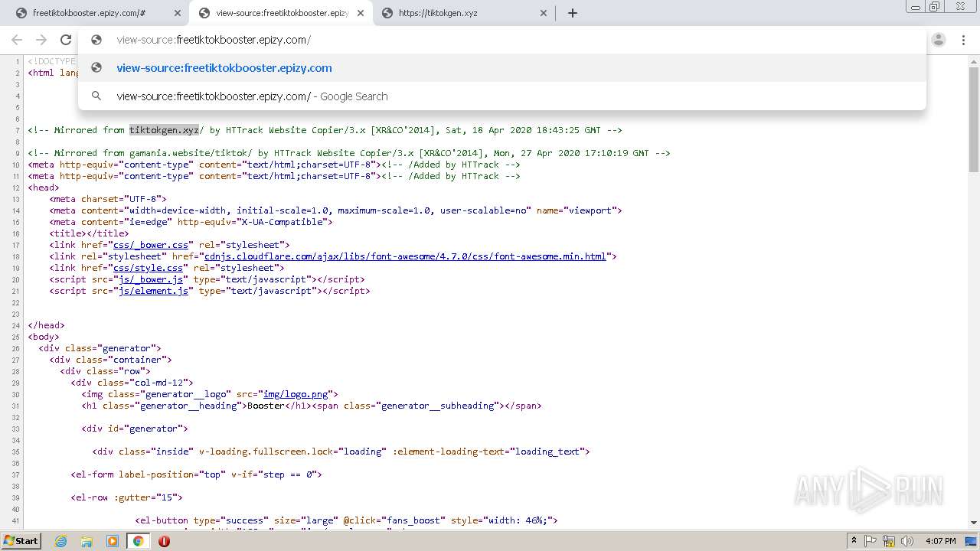The height and width of the screenshot is (551, 980).
Task: Click the <body> tag line
Action: pos(44,337)
